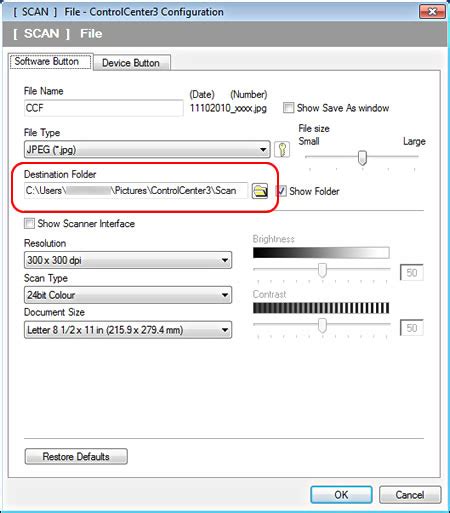Click the Contrast slider handle
The image size is (450, 513).
(322, 325)
